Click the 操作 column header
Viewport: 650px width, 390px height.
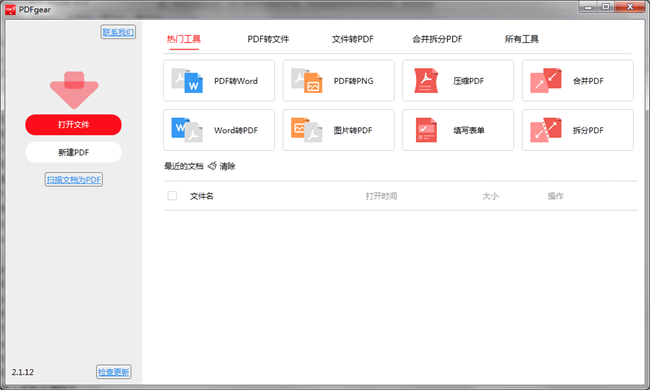tap(555, 196)
